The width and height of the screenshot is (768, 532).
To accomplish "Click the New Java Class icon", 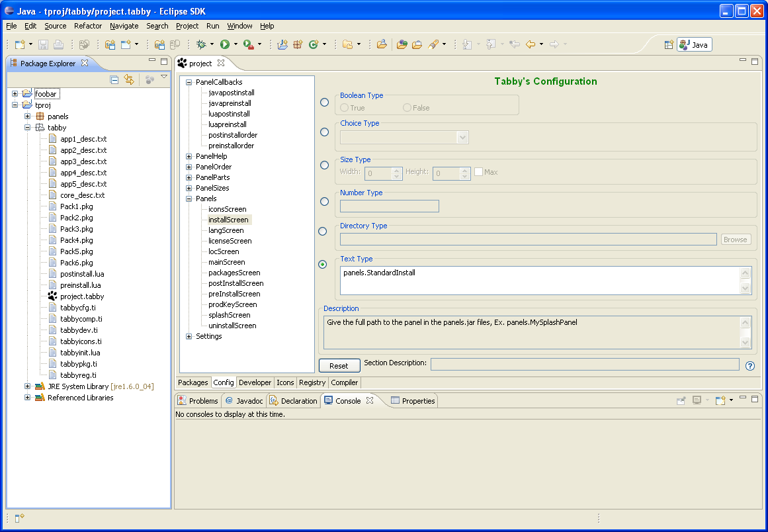I will (x=314, y=44).
